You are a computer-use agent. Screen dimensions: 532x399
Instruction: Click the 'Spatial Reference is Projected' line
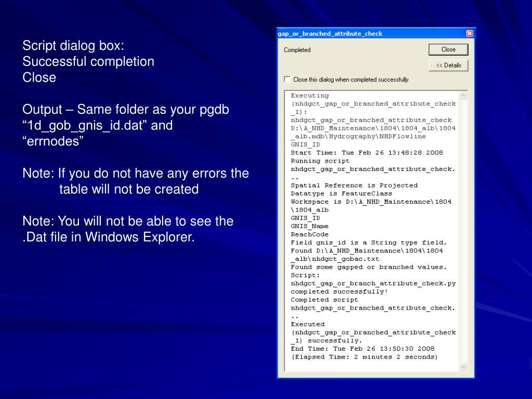tap(354, 185)
